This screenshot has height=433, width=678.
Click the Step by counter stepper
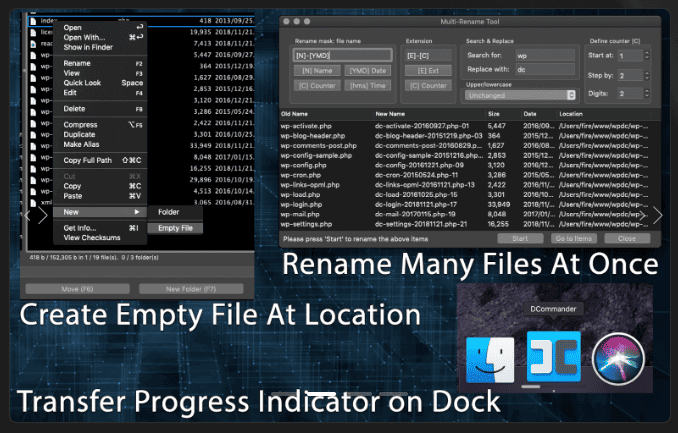(x=646, y=75)
